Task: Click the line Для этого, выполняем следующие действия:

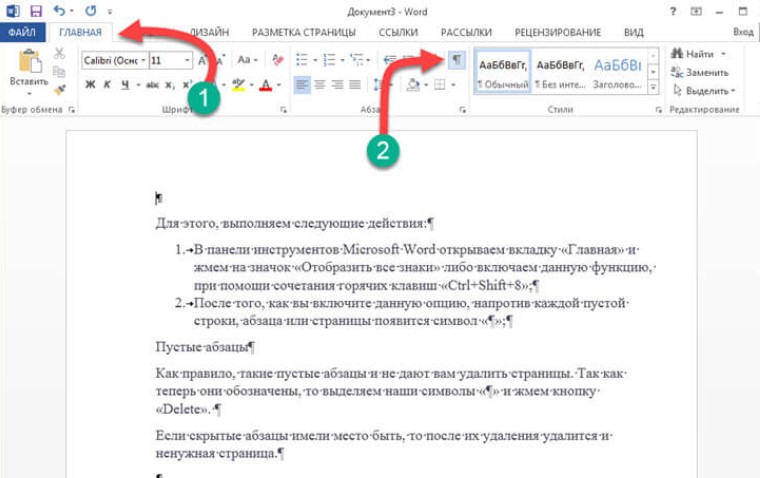Action: coord(292,223)
